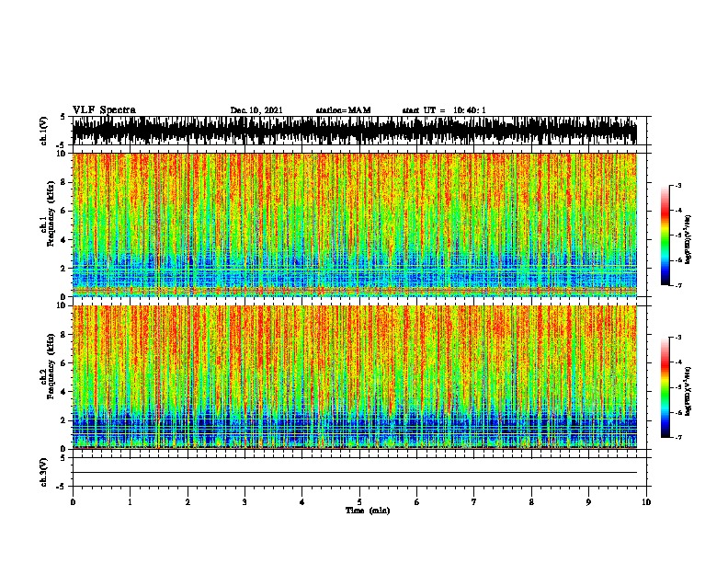Click time axis tick label "8"
This screenshot has height=563, width=728.
coord(531,501)
